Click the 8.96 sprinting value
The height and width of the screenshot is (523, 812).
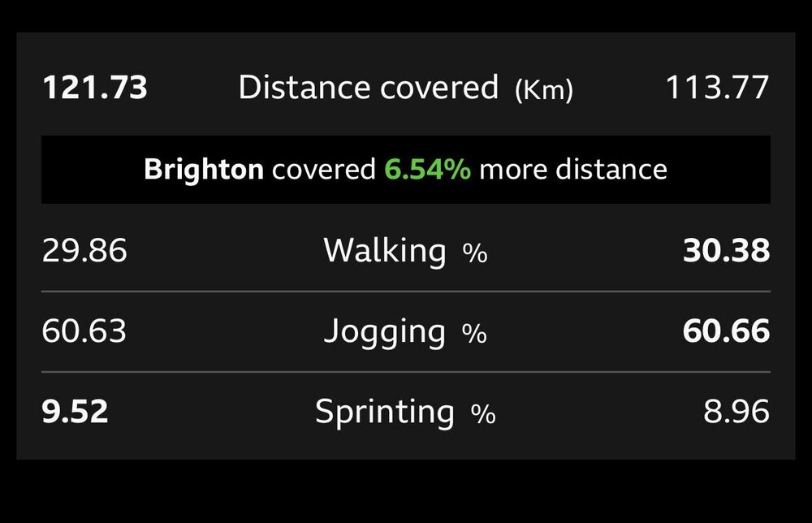pos(736,413)
